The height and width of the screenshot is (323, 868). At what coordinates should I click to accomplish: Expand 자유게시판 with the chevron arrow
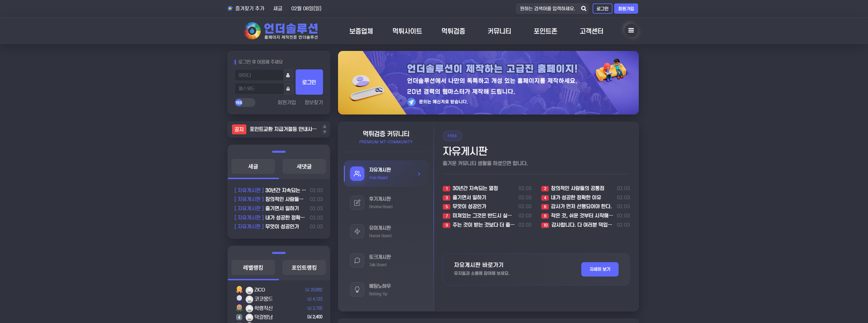[419, 174]
